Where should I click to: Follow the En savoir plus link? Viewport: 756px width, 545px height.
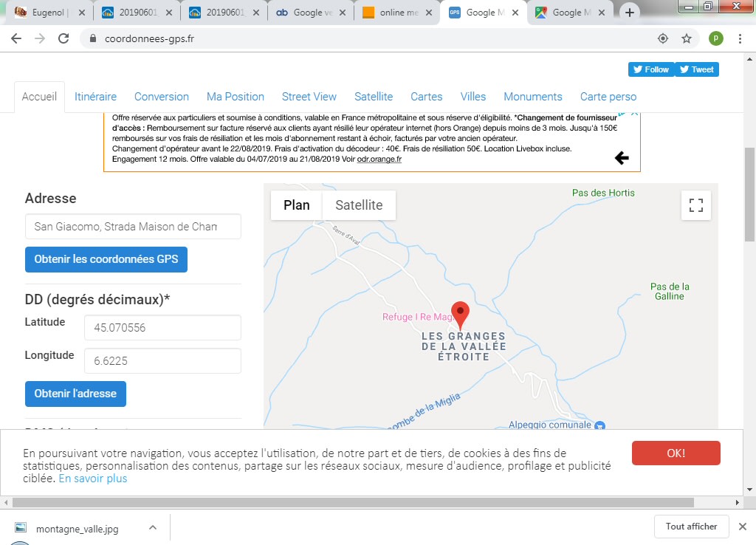[93, 479]
